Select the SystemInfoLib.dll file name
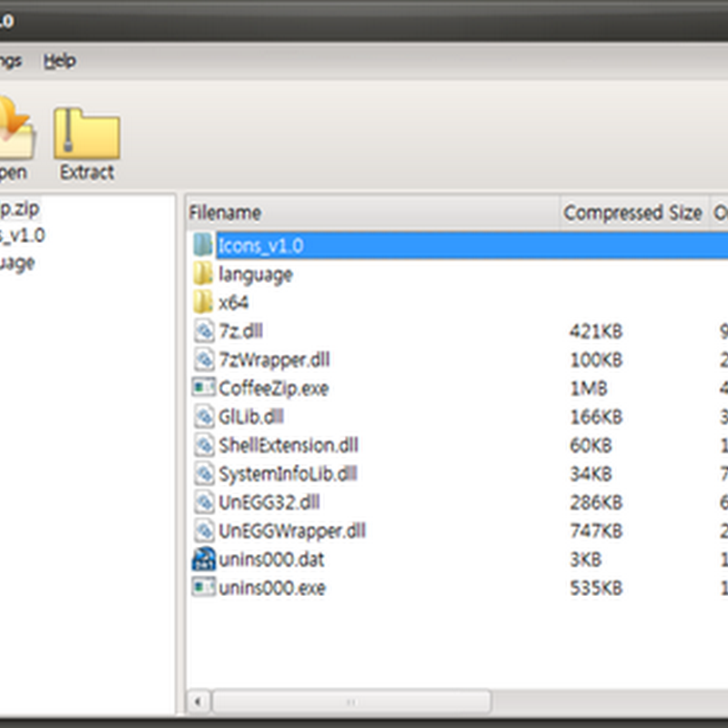 (288, 474)
